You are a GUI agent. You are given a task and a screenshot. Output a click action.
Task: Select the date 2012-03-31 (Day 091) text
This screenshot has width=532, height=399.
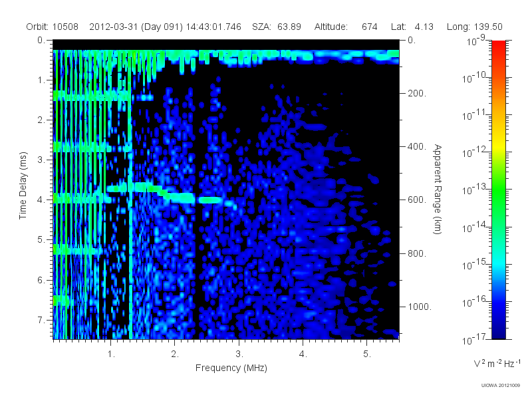pos(136,27)
